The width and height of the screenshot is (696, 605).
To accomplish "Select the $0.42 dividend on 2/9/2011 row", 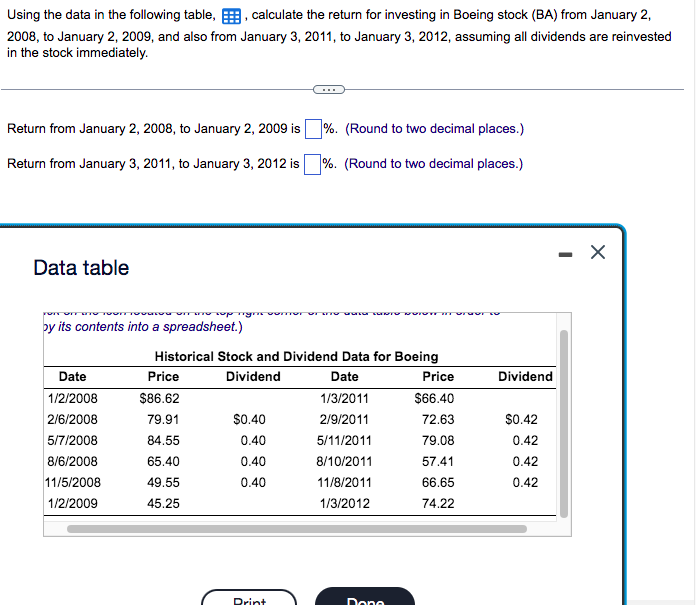I will point(521,419).
